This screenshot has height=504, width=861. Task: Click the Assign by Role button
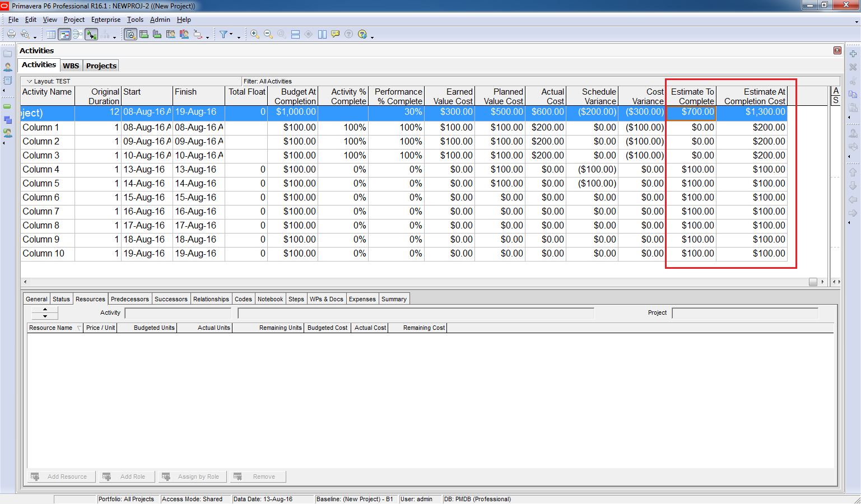click(193, 477)
